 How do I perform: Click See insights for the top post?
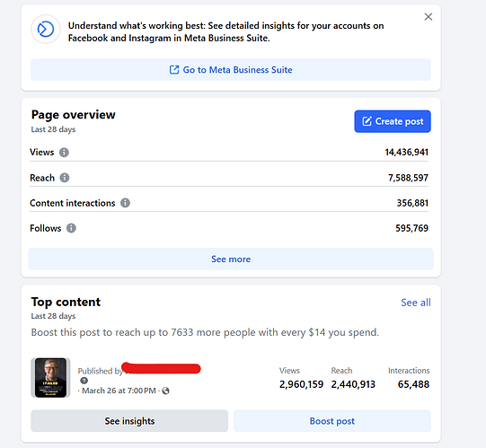(x=129, y=421)
